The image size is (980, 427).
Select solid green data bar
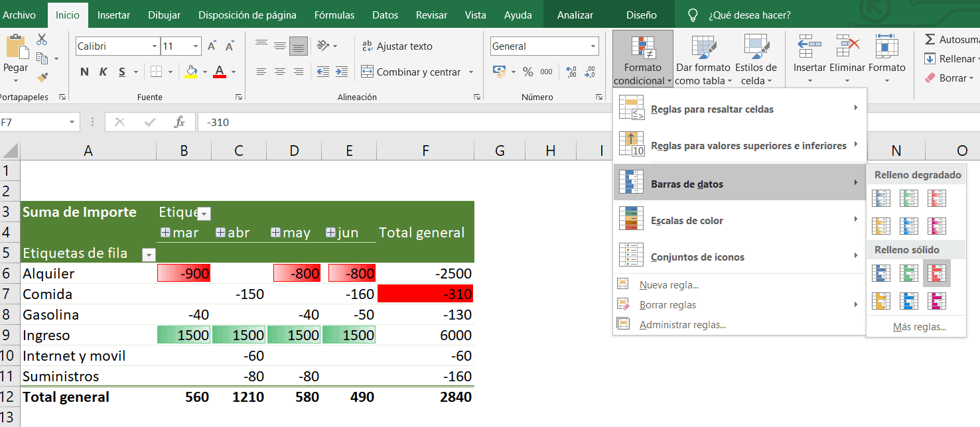[909, 273]
